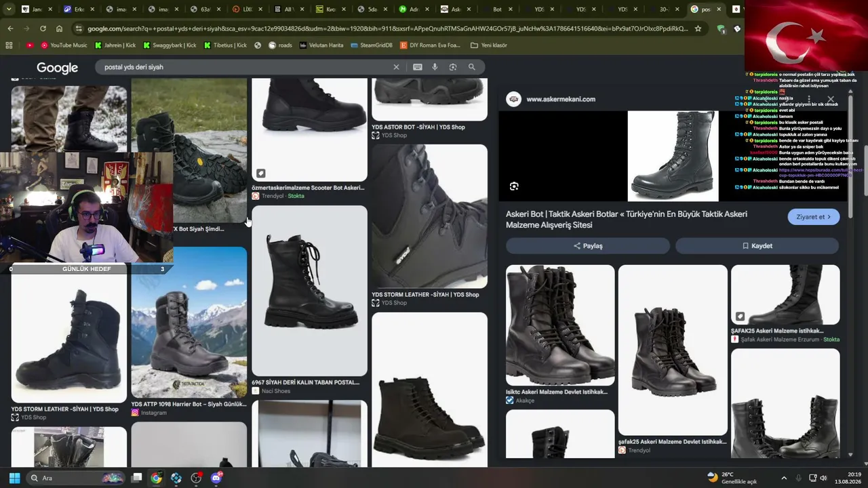Viewport: 868px width, 488px height.
Task: Open the şafak25 Askeri Malzeme Trendyol image
Action: [x=673, y=350]
